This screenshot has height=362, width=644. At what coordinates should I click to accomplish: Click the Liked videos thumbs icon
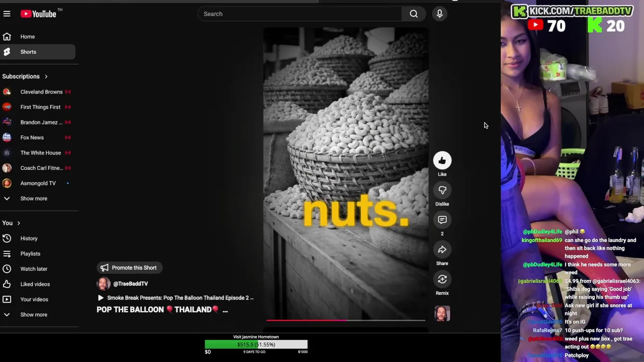(x=7, y=284)
